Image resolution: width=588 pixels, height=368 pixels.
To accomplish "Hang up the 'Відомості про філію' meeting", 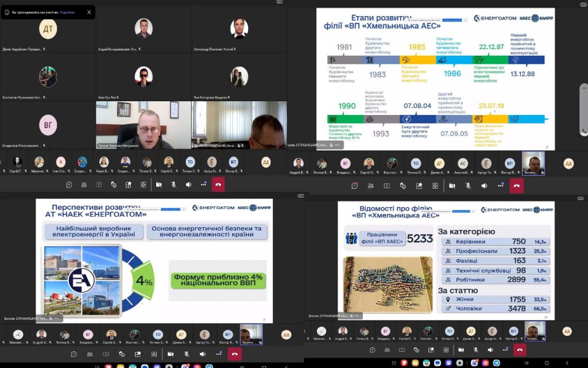I will (x=520, y=350).
